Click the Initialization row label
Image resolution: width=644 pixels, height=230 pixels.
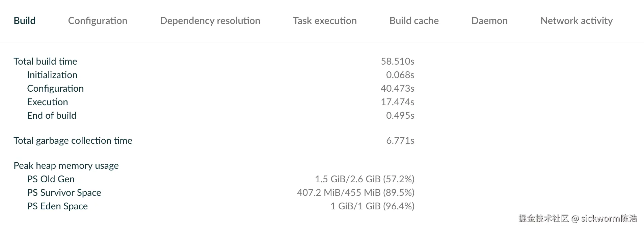[x=52, y=75]
